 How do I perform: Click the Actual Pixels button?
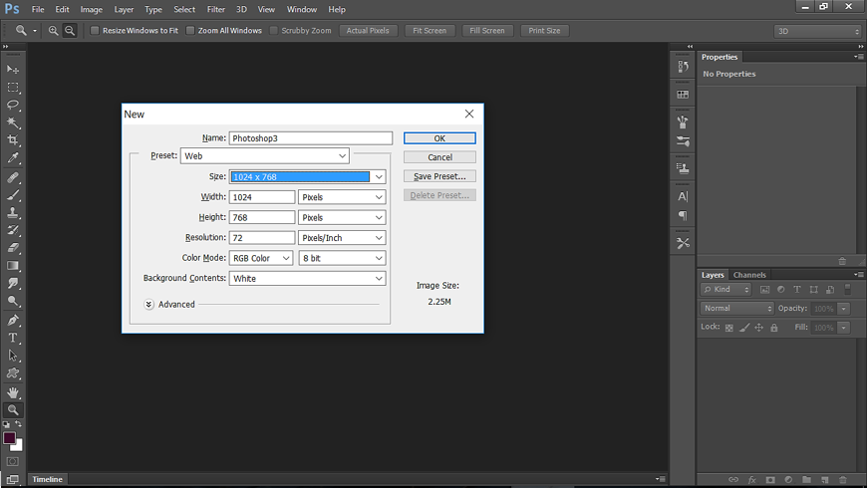(368, 31)
